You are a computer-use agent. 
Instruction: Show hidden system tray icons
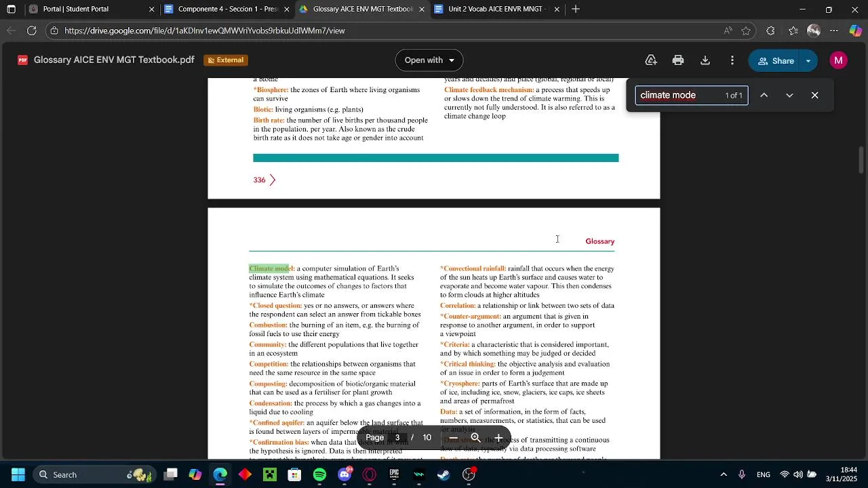(724, 474)
